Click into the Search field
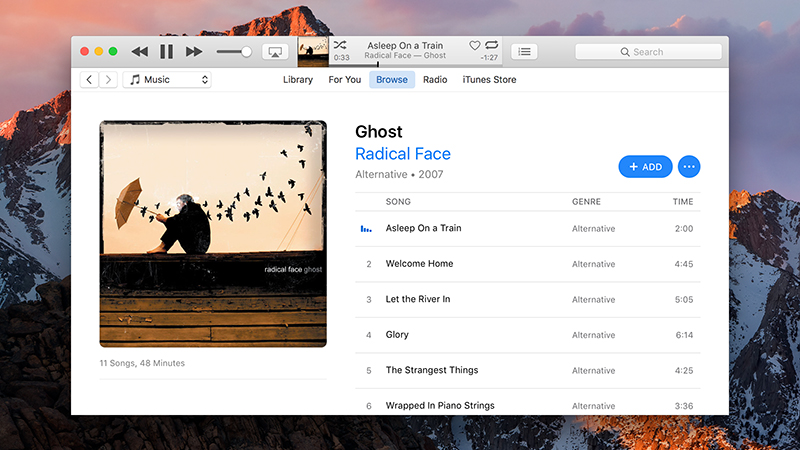Screen dimensions: 800x450 [648, 52]
